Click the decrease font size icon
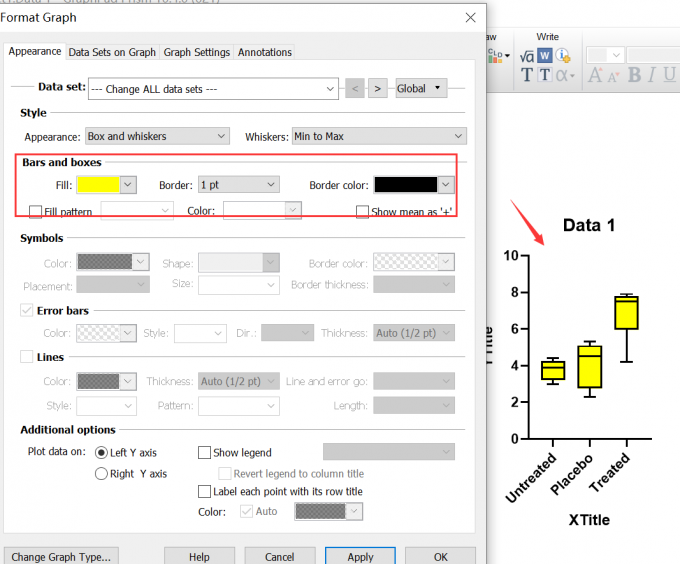Screen dimensions: 680x564 pos(613,77)
